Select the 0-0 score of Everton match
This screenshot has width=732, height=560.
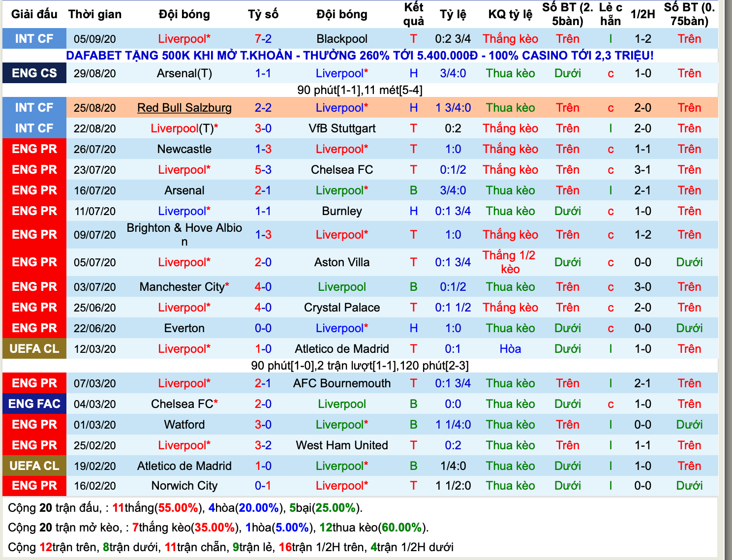(x=263, y=328)
